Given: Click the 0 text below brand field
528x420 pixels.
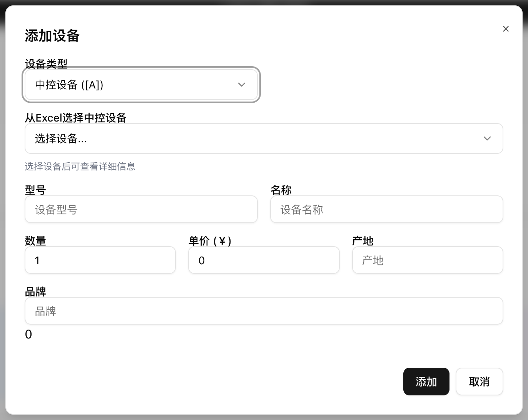Looking at the screenshot, I should click(28, 334).
